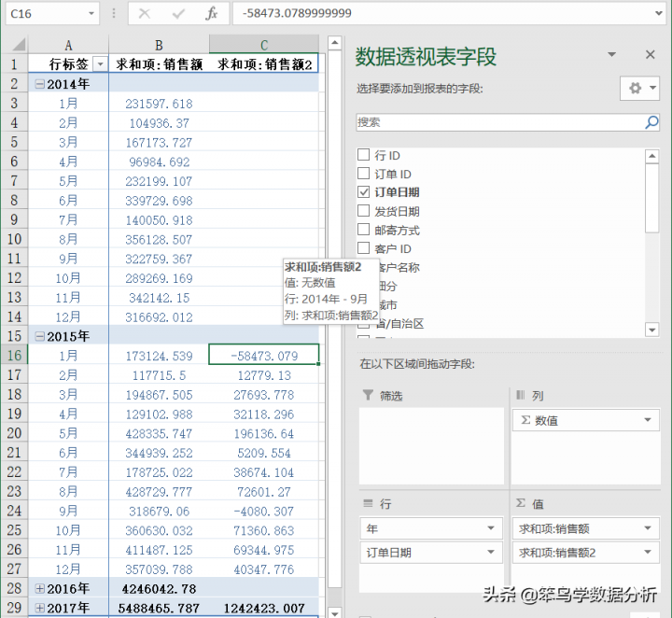Open the Name Box dropdown arrow
Image resolution: width=672 pixels, height=618 pixels.
tap(91, 14)
